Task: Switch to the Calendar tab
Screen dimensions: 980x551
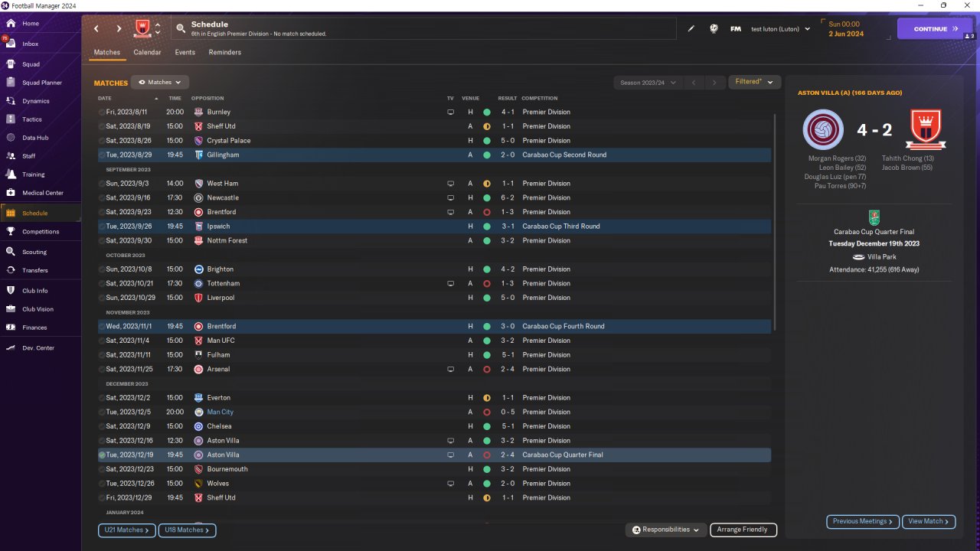Action: click(147, 53)
